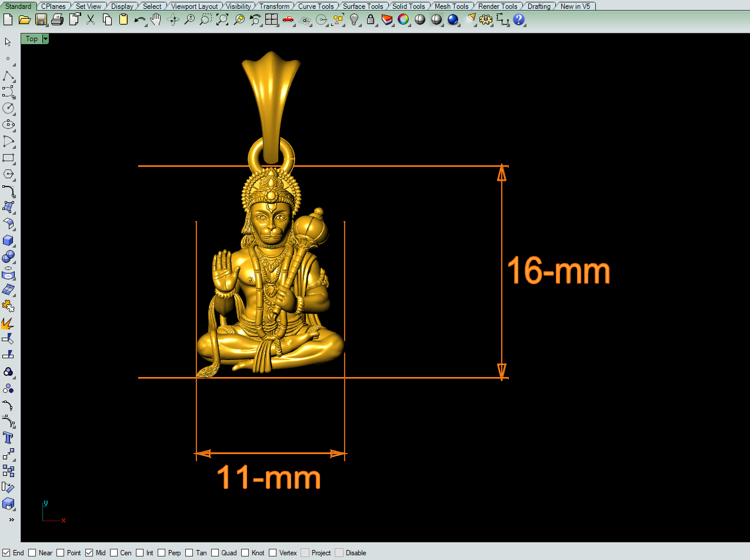Enable the Perp osnap checkbox
Image resolution: width=750 pixels, height=560 pixels.
(x=162, y=553)
